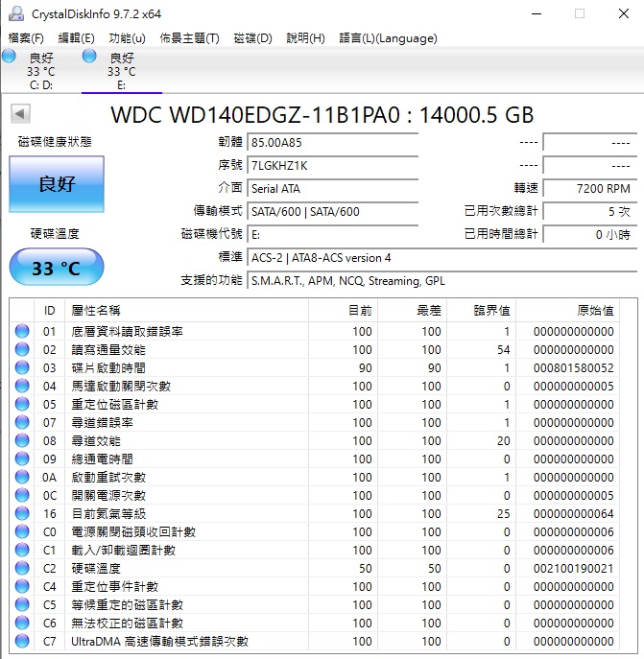Select the E: disk tab

(x=122, y=71)
